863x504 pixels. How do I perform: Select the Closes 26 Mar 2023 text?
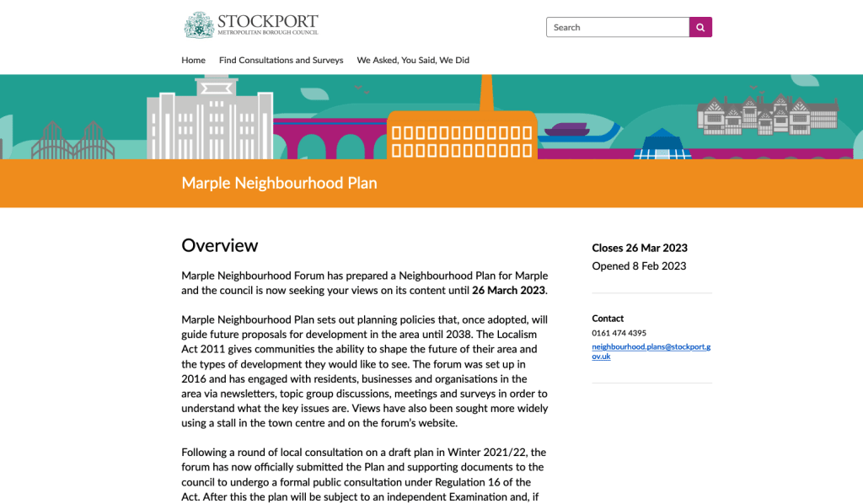pyautogui.click(x=640, y=248)
